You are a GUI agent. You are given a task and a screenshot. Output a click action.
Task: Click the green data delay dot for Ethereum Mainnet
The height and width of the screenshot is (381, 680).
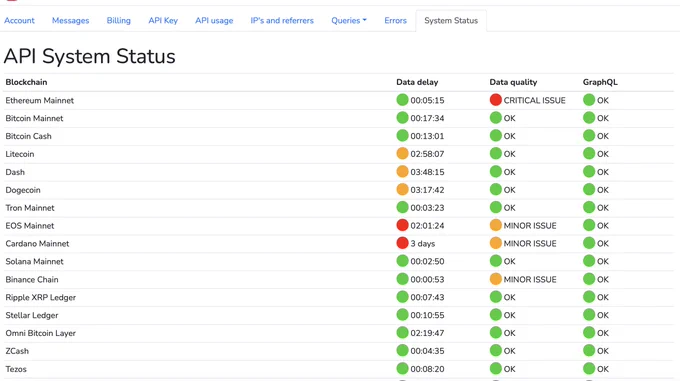coord(402,100)
